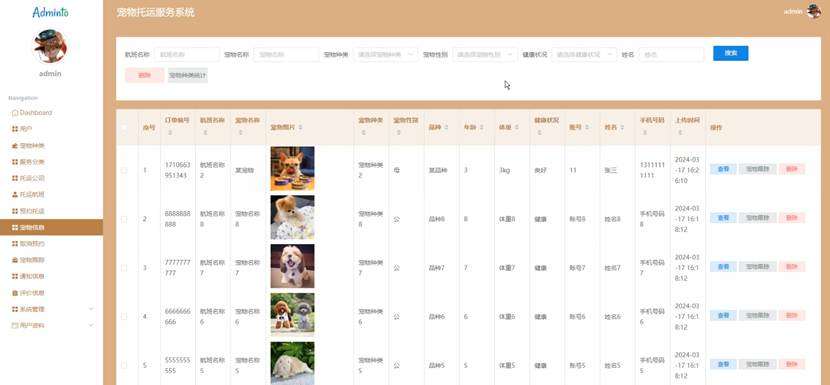Click the phone cell 13111111111
This screenshot has height=385, width=830.
(x=652, y=171)
